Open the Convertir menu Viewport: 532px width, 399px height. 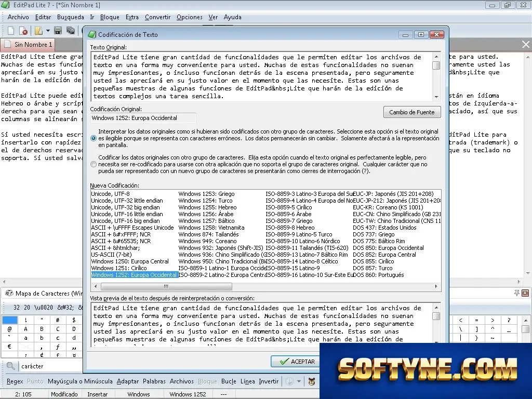158,17
